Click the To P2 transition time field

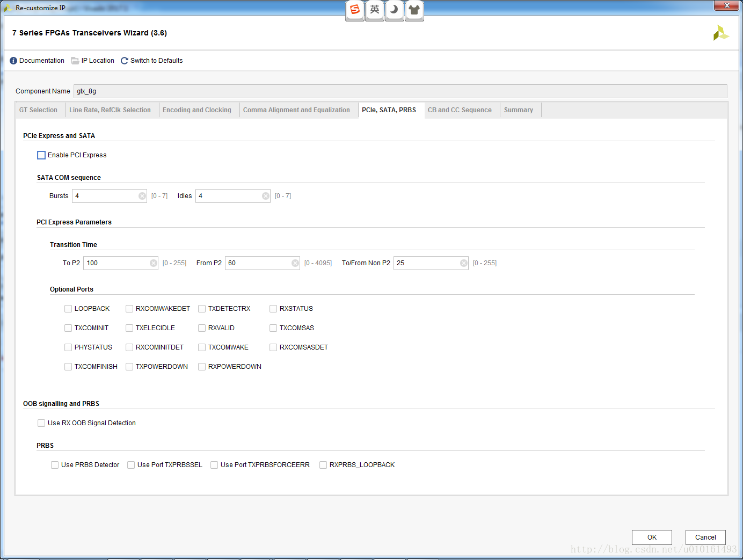click(121, 263)
